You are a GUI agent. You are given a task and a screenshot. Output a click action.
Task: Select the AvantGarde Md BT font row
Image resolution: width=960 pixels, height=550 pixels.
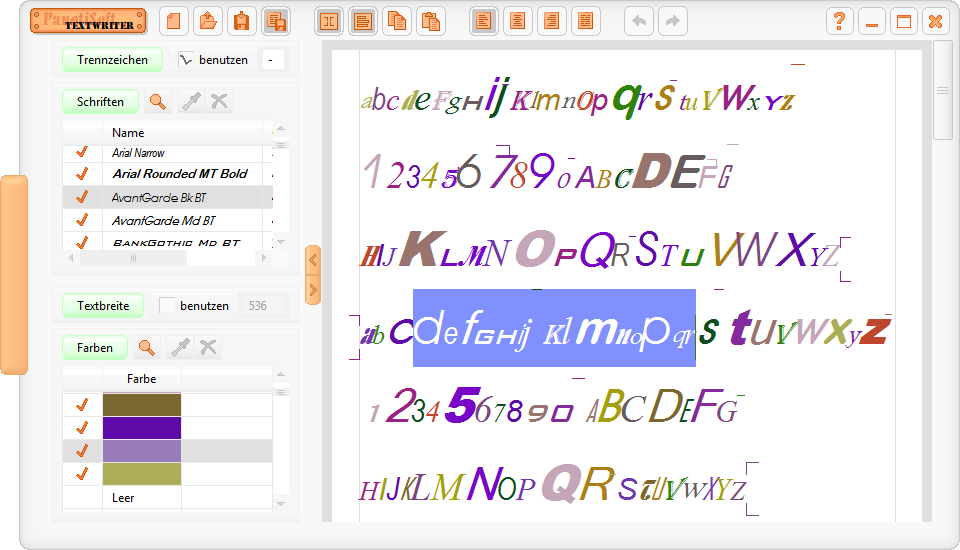coord(163,220)
